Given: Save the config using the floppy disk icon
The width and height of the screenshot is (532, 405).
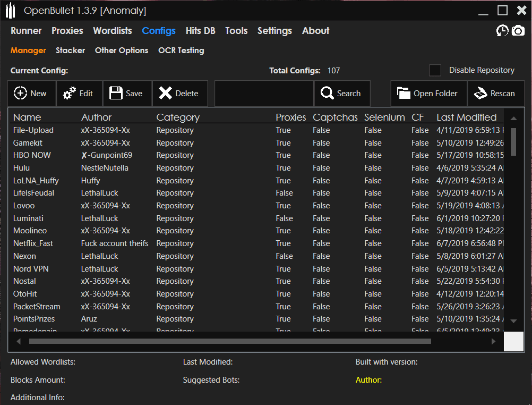Looking at the screenshot, I should pyautogui.click(x=116, y=93).
